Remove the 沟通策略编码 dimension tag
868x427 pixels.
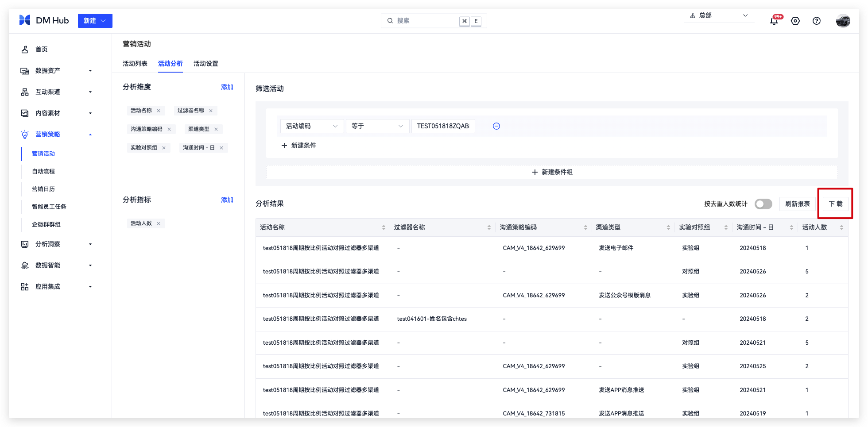click(169, 129)
